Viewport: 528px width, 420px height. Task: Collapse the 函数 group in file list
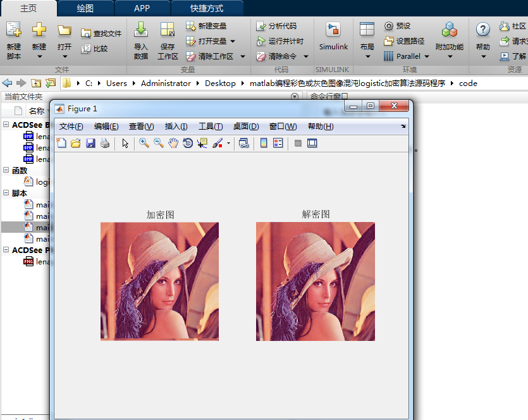coord(6,170)
